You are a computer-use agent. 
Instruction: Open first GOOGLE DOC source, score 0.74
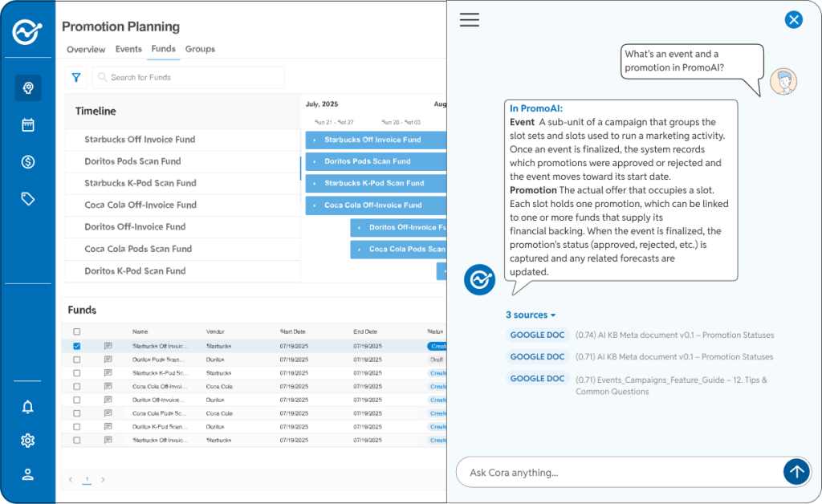coord(537,335)
